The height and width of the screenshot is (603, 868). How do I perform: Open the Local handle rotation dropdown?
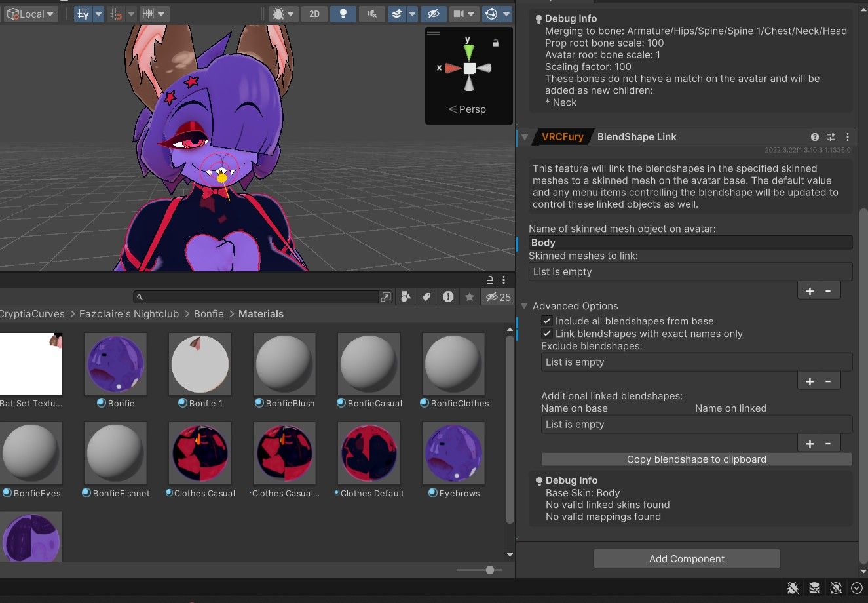point(31,14)
